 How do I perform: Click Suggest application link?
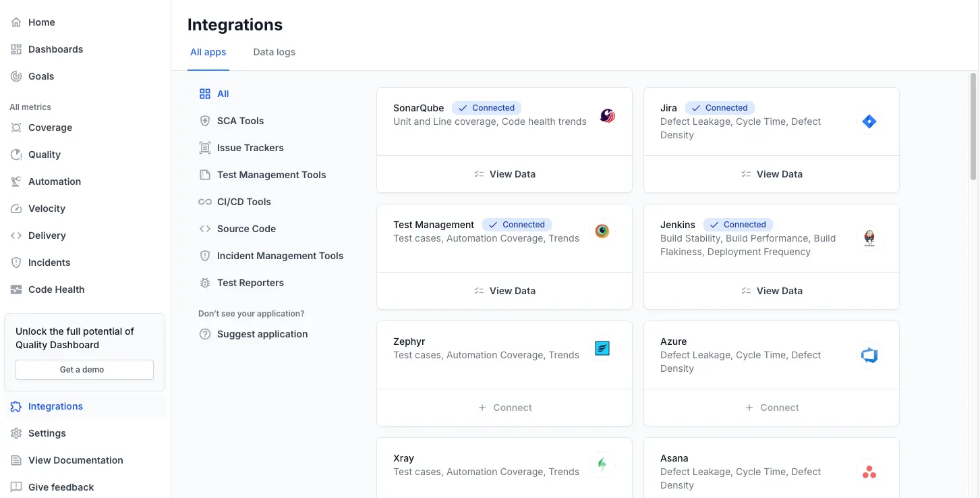262,334
